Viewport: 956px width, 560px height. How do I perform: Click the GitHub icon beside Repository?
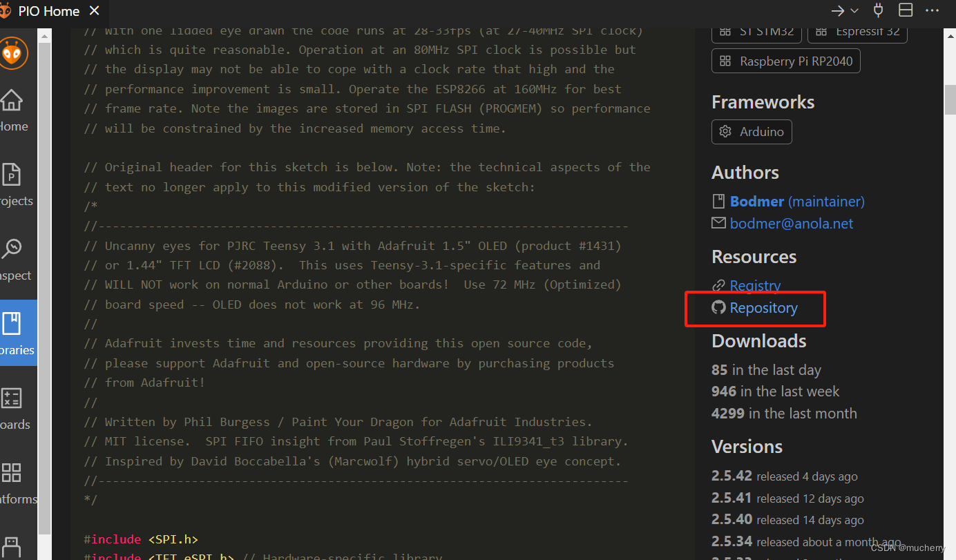tap(719, 307)
